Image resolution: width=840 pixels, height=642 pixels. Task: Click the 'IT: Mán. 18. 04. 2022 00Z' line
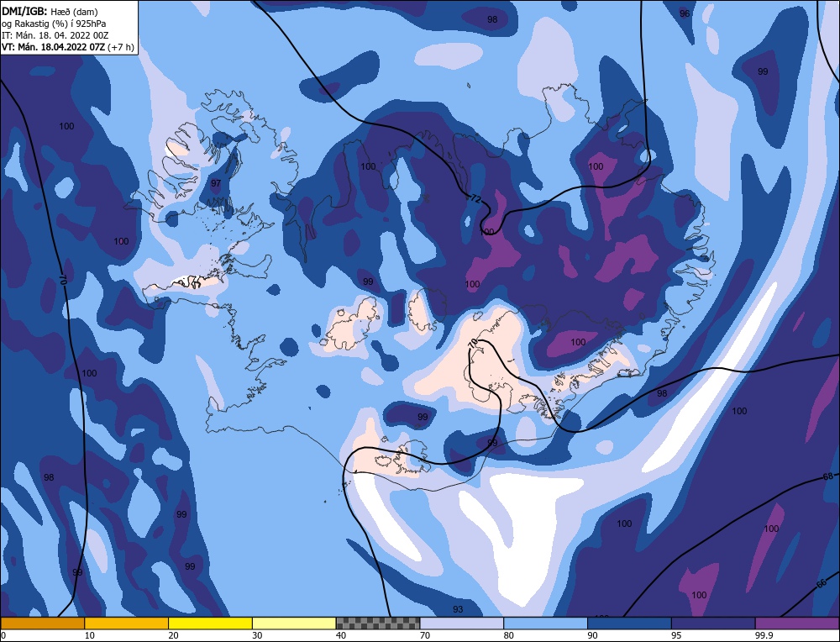pos(55,34)
